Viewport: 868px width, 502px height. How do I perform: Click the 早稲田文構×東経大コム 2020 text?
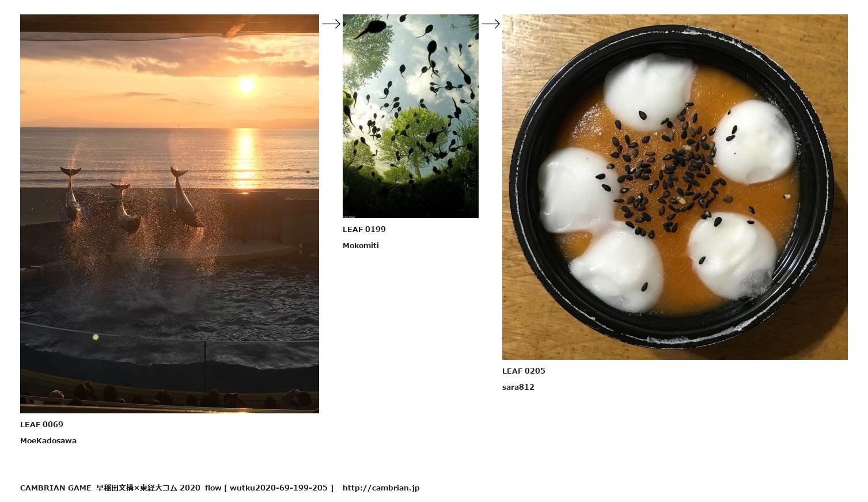click(x=148, y=488)
